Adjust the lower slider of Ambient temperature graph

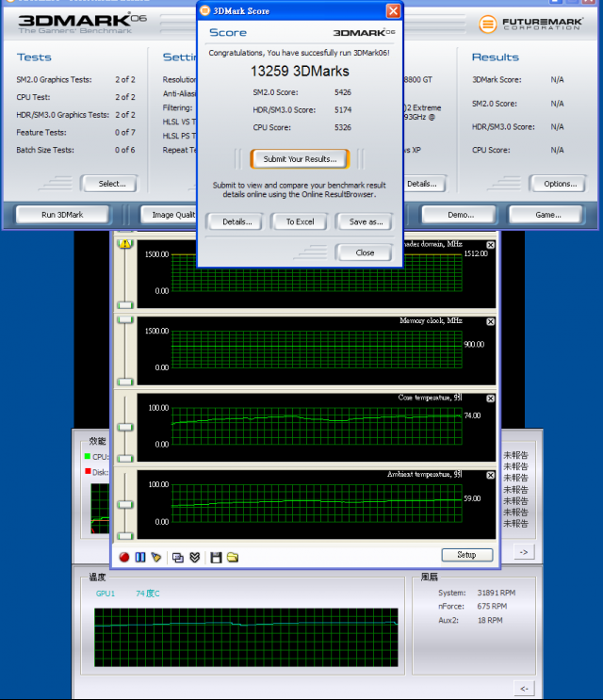tap(125, 536)
